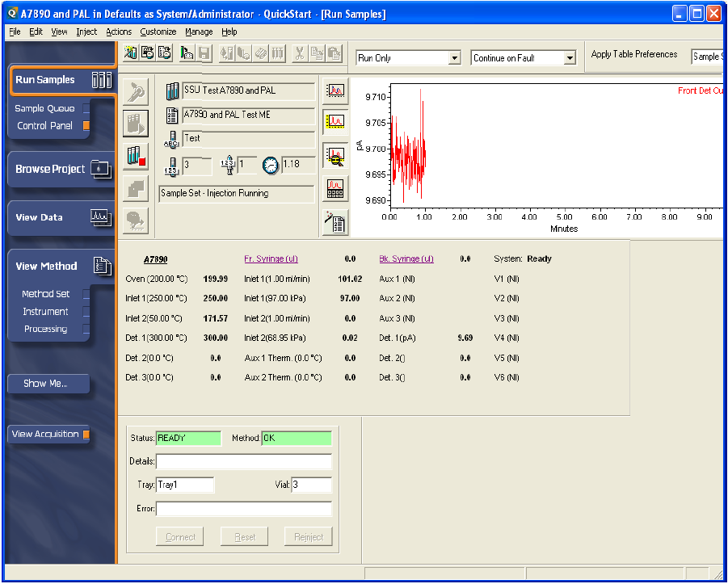Click Apply Table Preferences
Screen dimensions: 728x584
coord(634,54)
